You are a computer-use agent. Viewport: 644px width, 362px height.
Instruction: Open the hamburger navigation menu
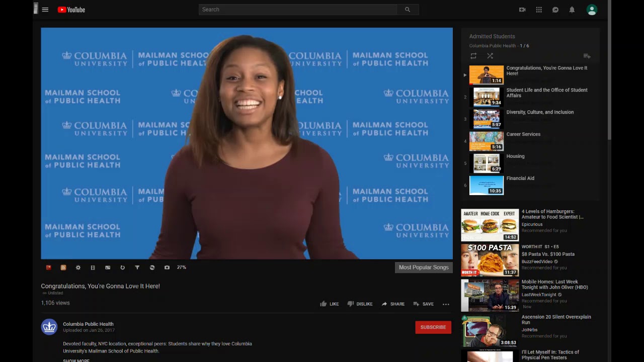click(x=45, y=10)
